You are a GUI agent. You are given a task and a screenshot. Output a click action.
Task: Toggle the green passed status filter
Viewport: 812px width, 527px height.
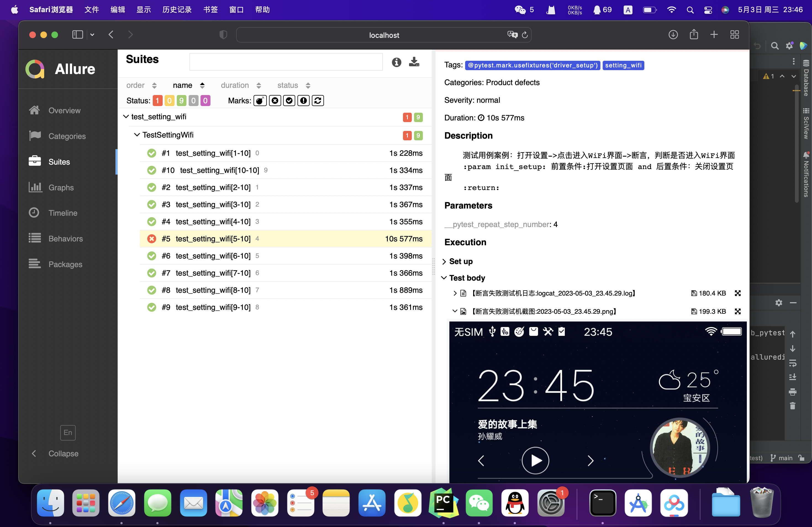(181, 101)
